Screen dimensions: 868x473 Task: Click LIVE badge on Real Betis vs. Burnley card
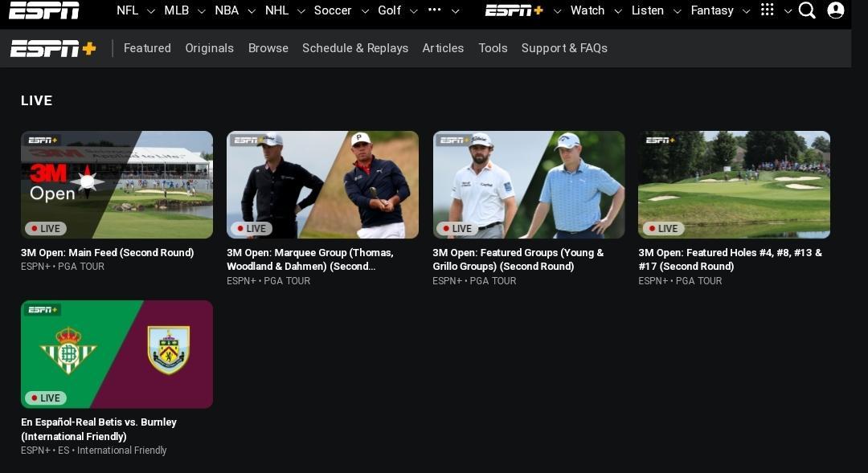[45, 398]
